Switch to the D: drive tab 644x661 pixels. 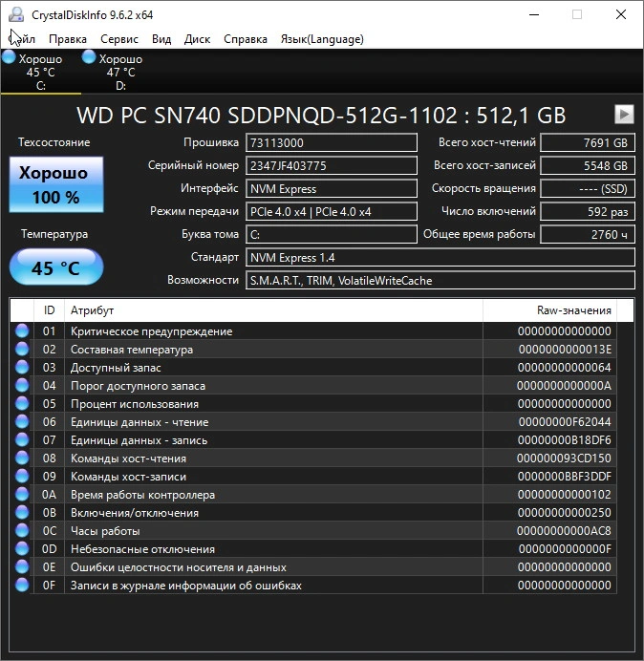pyautogui.click(x=121, y=71)
